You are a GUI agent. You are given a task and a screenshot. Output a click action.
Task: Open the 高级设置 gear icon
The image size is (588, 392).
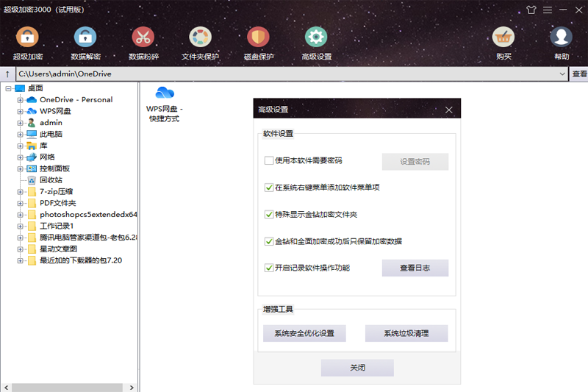[x=316, y=37]
